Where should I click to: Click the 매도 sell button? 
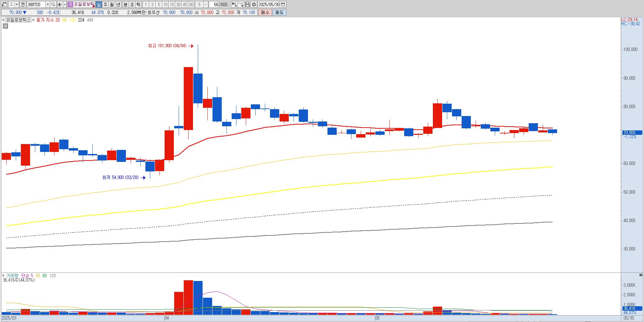[x=280, y=12]
